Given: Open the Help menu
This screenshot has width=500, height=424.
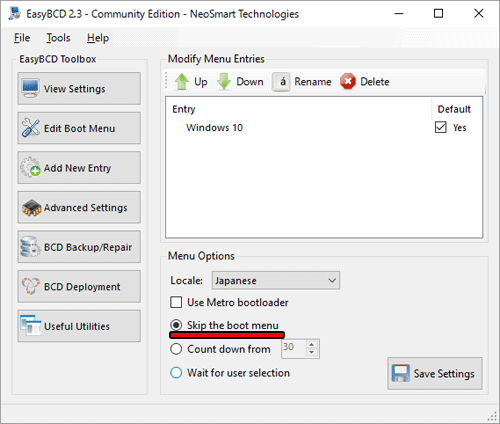Looking at the screenshot, I should pos(98,38).
